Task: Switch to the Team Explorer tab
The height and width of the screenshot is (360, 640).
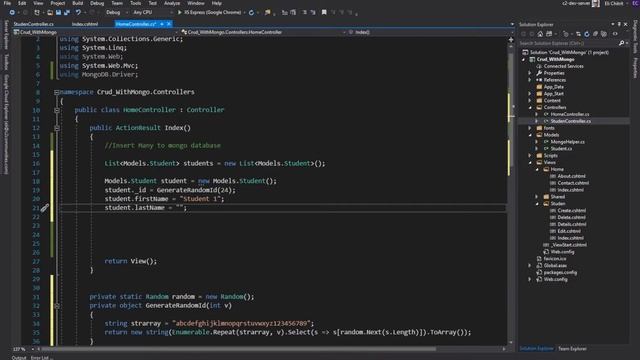Action: point(572,349)
